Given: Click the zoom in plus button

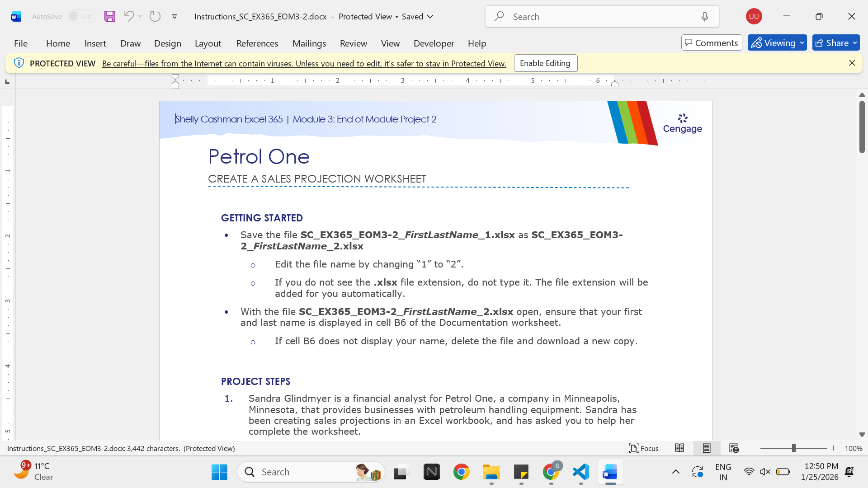Looking at the screenshot, I should (x=834, y=448).
